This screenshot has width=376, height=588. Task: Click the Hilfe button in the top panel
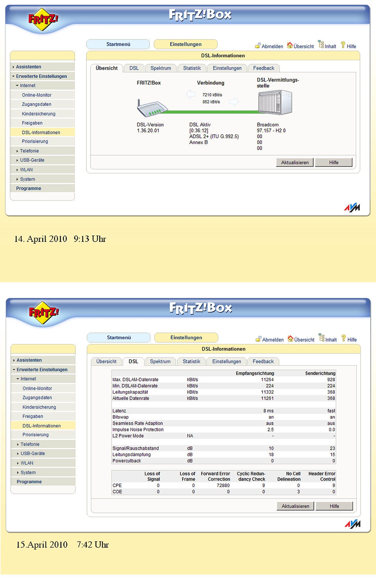pos(334,163)
